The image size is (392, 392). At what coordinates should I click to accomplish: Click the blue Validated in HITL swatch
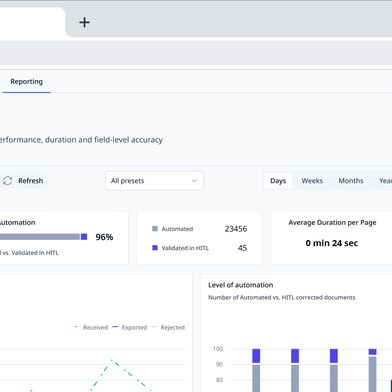[155, 248]
